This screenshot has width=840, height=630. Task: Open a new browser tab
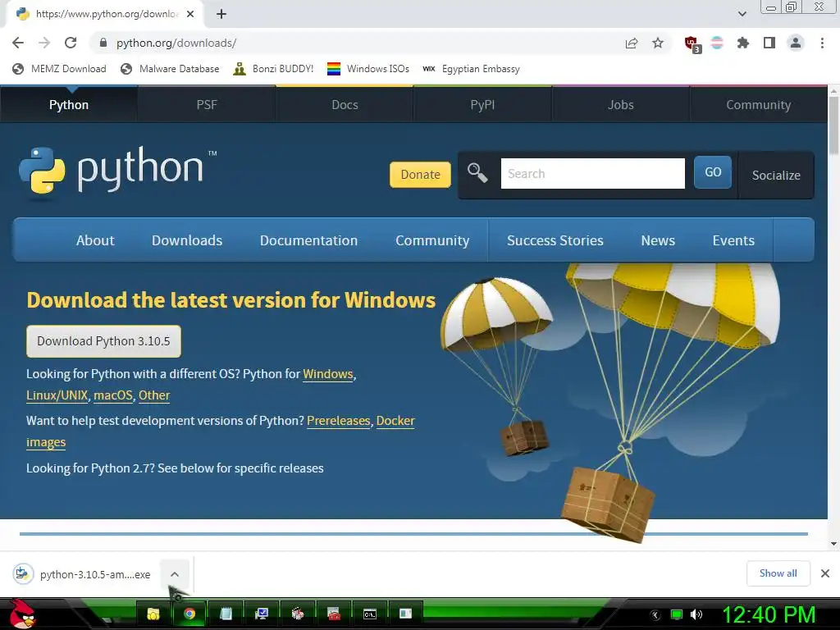[x=221, y=14]
